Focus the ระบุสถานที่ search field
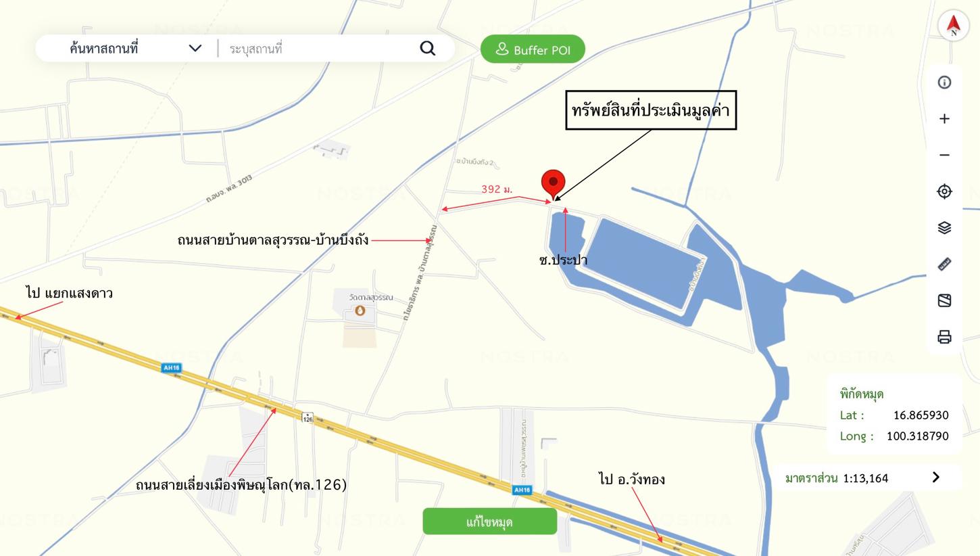 pos(318,49)
